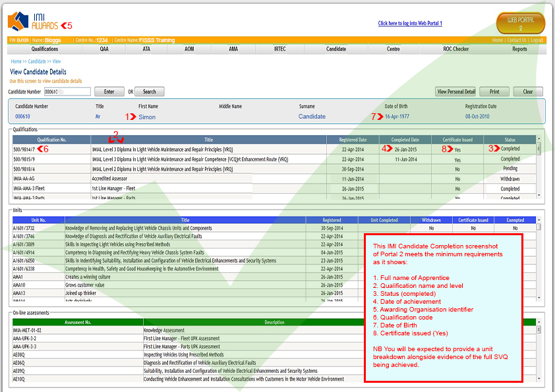
Task: Go to Candidate in the breadcrumb trail
Action: click(x=37, y=61)
